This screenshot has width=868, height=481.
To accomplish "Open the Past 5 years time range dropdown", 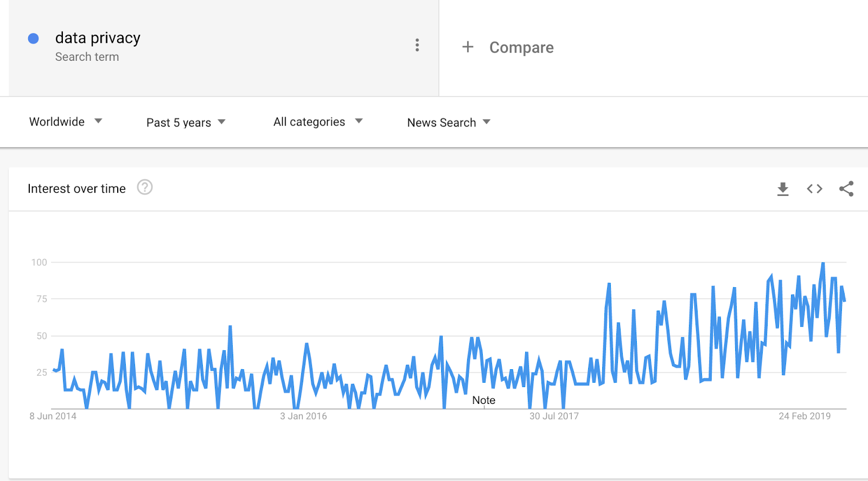I will (186, 123).
